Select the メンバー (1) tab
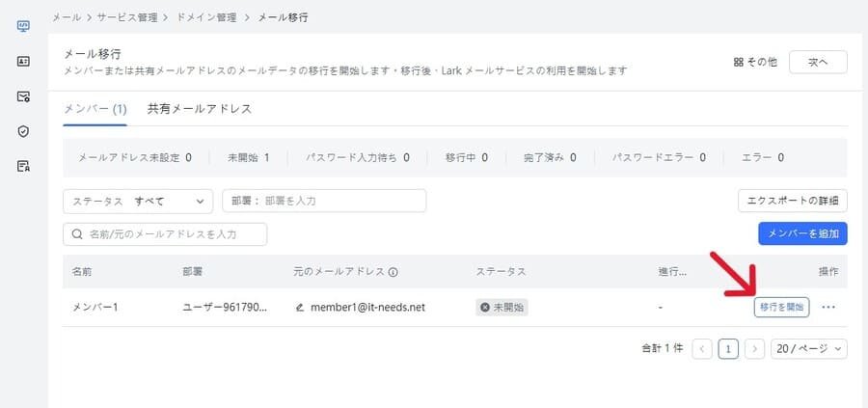The height and width of the screenshot is (408, 868). (95, 109)
